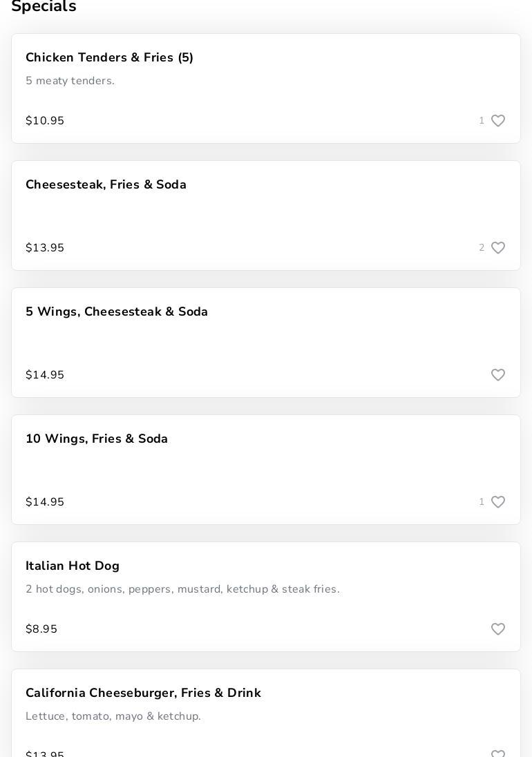This screenshot has width=532, height=757.
Task: Heart the 5 Wings, Cheesesteak & Soda item
Action: pos(497,375)
